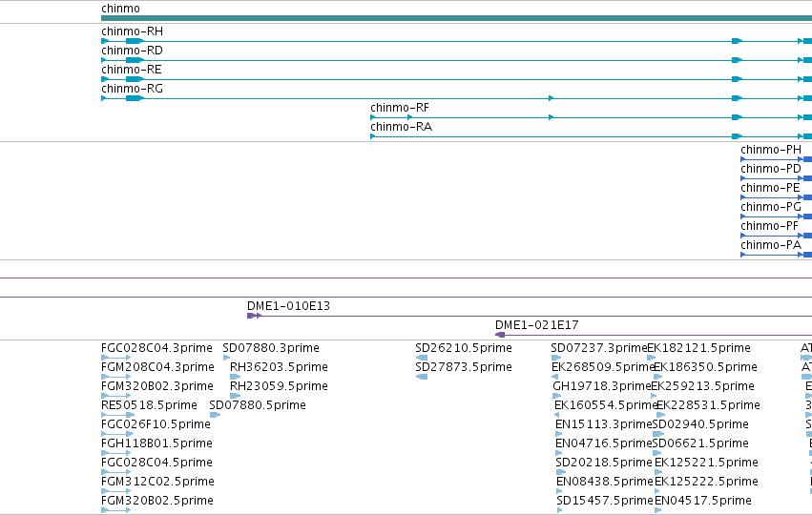Select protein chinmo-PF label
Image resolution: width=812 pixels, height=515 pixels.
coord(769,227)
